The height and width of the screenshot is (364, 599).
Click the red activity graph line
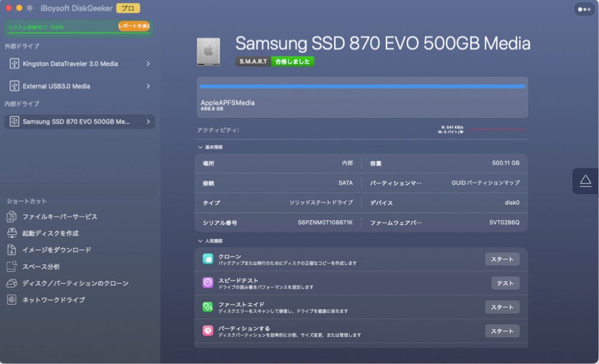(497, 129)
